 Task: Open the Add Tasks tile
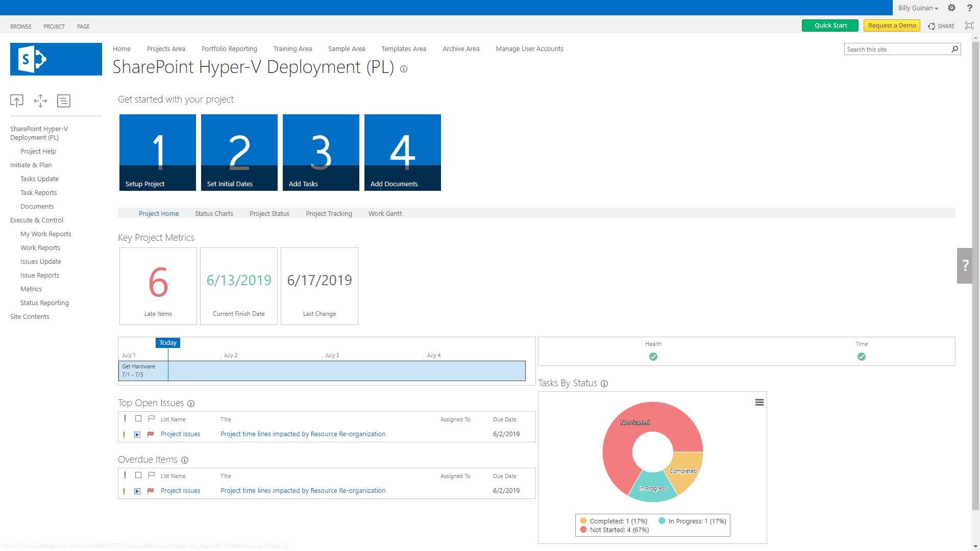tap(321, 153)
